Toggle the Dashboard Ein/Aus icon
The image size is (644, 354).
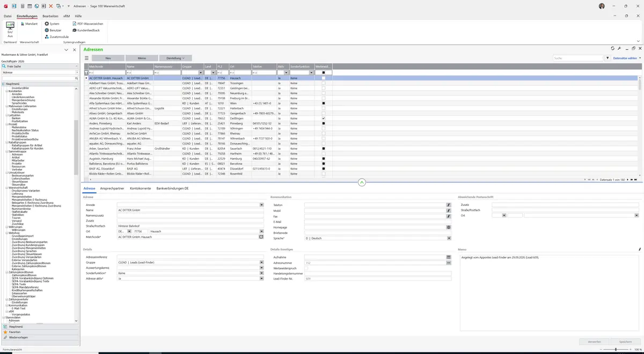tap(10, 29)
